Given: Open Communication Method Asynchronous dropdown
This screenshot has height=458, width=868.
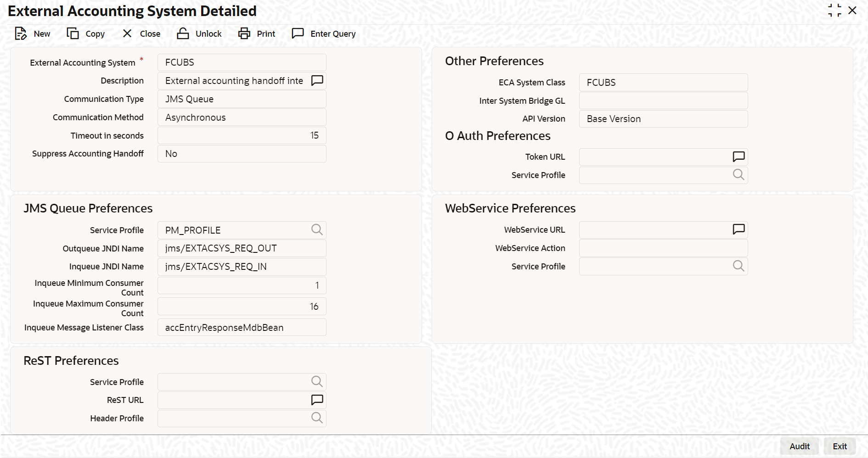Looking at the screenshot, I should pyautogui.click(x=242, y=117).
